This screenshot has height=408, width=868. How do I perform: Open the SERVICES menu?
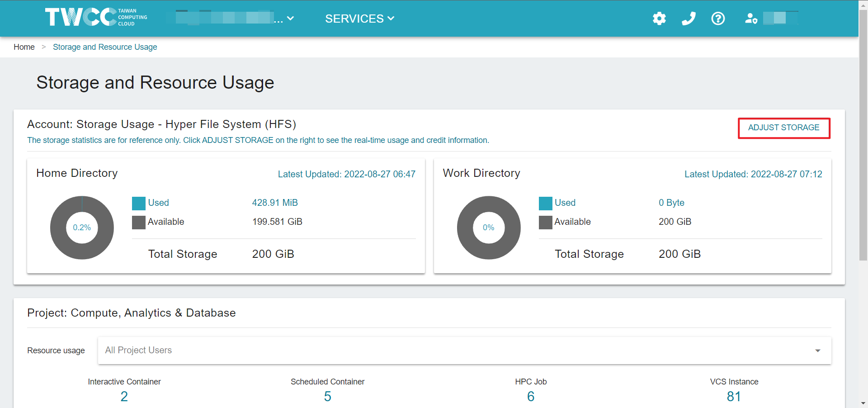(x=360, y=19)
